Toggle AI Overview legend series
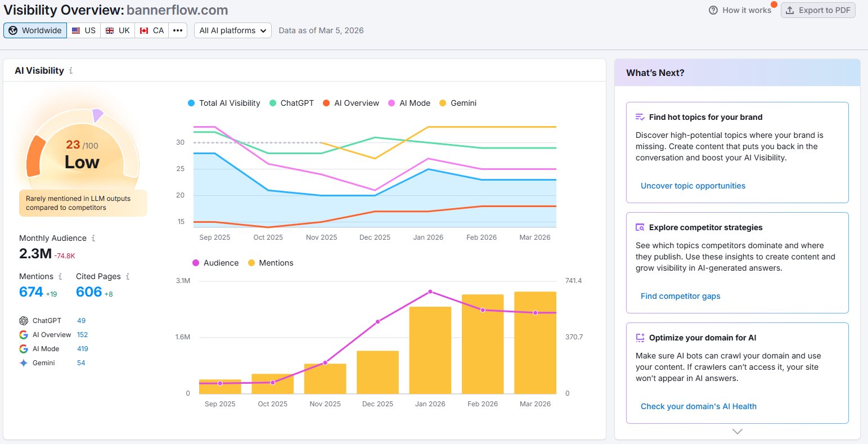This screenshot has height=444, width=868. [x=351, y=103]
